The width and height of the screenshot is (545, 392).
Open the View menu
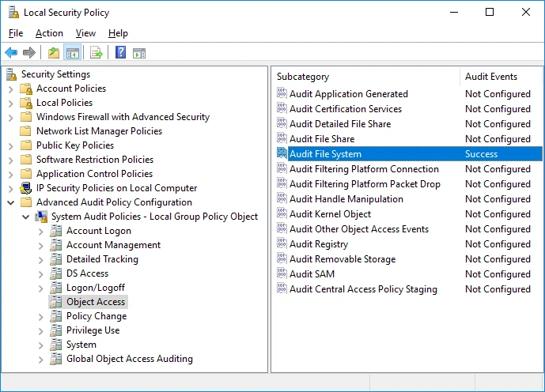(85, 33)
